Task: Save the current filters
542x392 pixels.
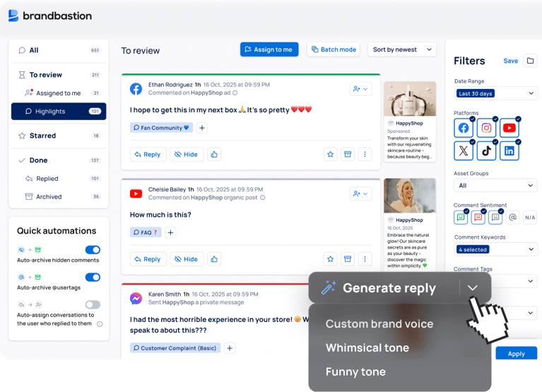Action: click(510, 61)
